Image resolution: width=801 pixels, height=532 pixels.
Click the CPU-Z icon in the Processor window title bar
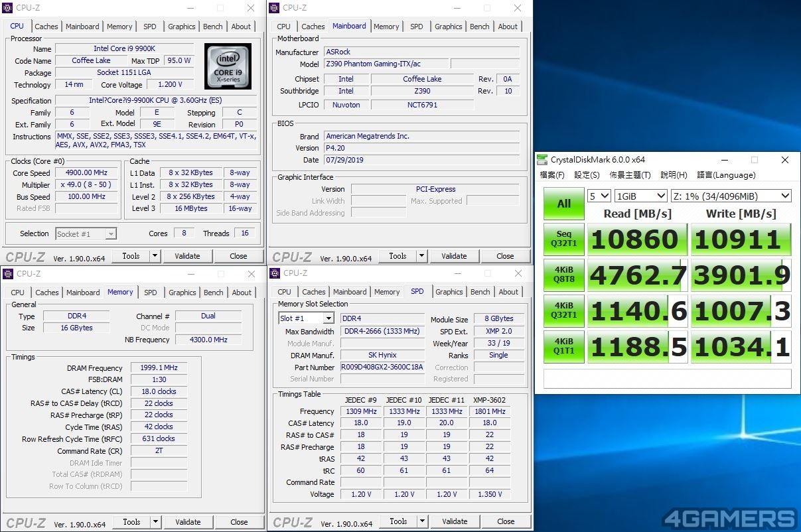(7, 8)
